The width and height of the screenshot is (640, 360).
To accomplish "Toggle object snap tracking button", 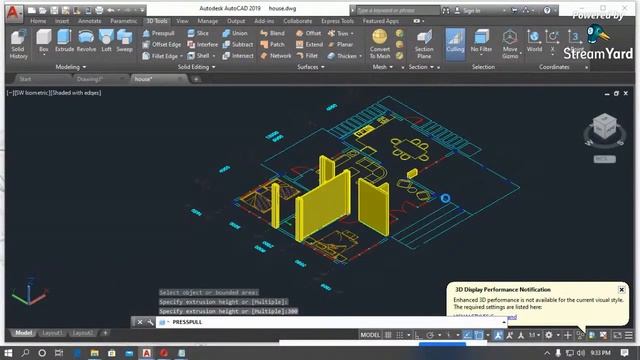I will point(467,335).
